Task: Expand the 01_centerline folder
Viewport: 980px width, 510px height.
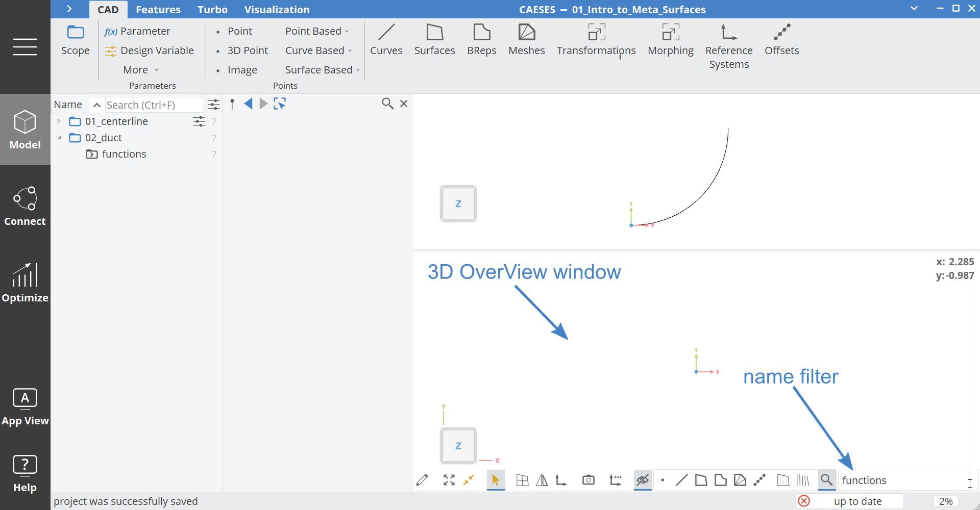Action: coord(59,121)
